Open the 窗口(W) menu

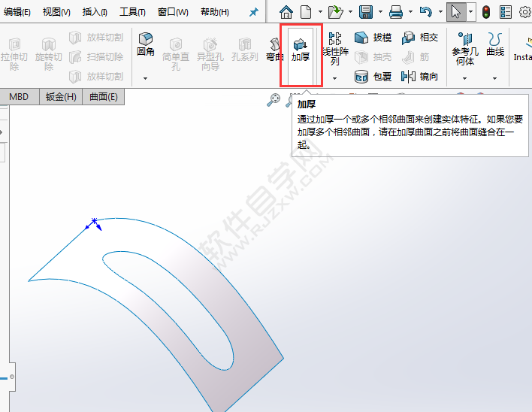(x=173, y=12)
